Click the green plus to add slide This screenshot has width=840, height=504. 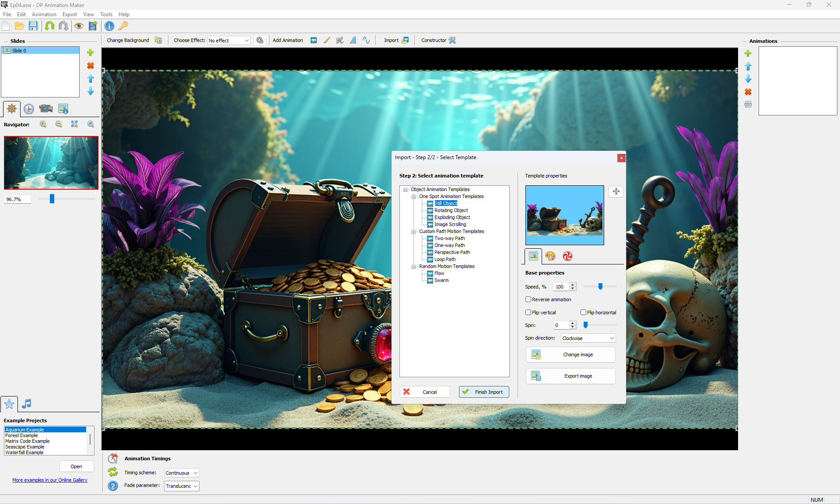tap(91, 52)
